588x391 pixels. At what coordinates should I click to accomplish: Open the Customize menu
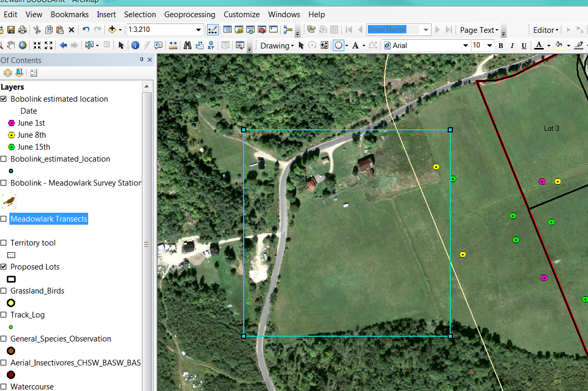click(242, 15)
